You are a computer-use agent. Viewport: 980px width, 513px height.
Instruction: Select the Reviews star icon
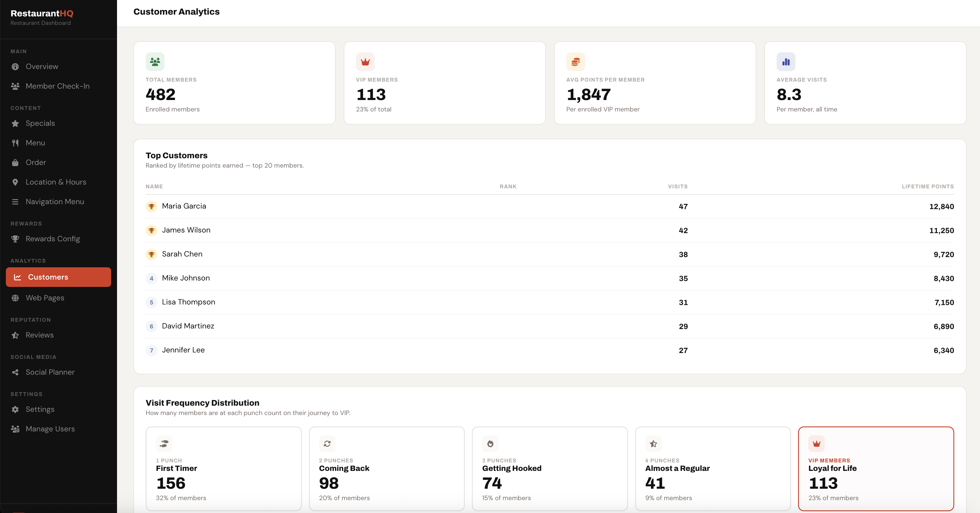pyautogui.click(x=15, y=335)
